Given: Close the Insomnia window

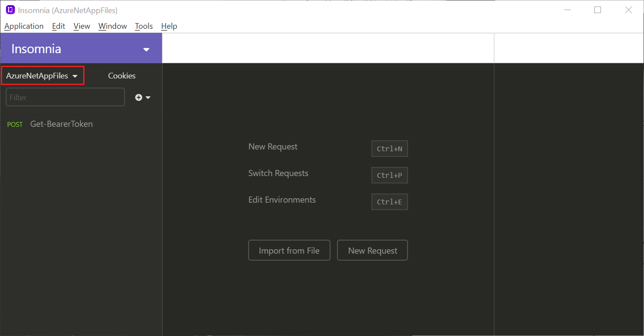Looking at the screenshot, I should tap(628, 10).
